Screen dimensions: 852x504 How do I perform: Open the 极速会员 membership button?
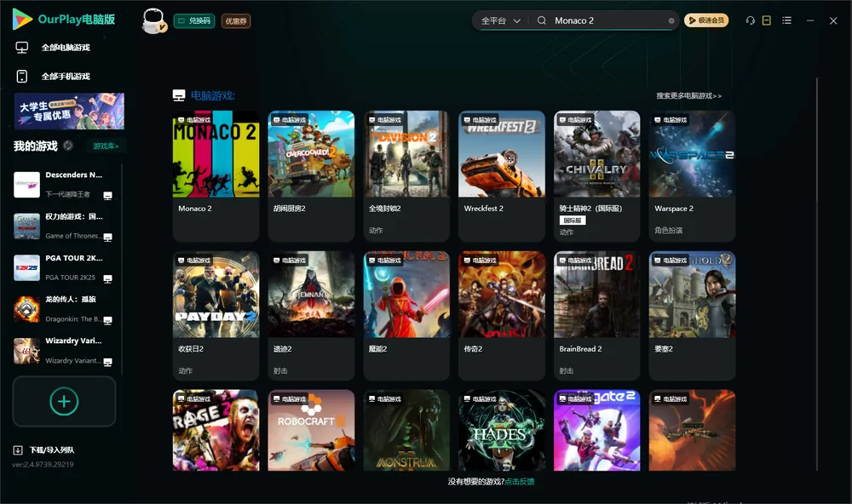click(x=705, y=20)
